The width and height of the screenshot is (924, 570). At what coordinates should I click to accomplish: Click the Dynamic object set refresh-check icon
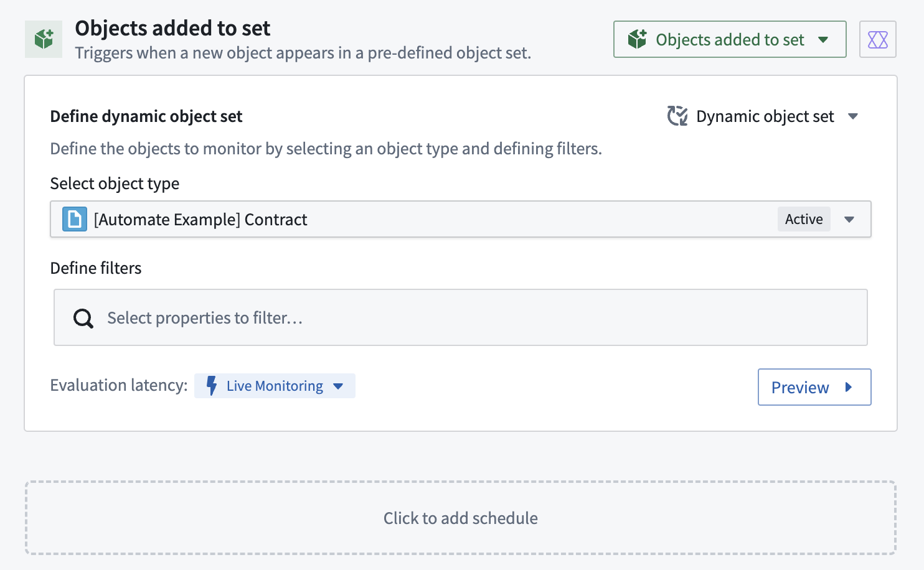coord(677,116)
